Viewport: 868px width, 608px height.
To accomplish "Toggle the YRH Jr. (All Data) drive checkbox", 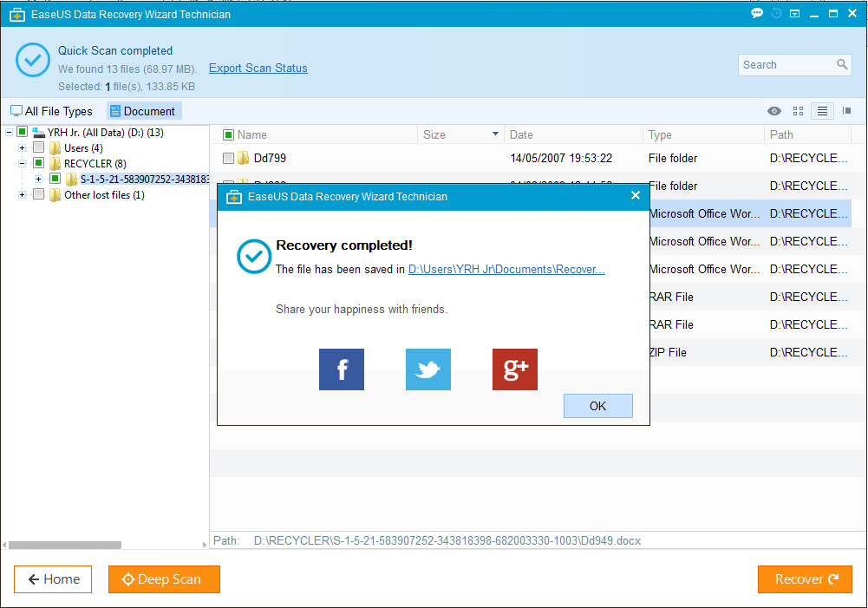I will coord(23,132).
